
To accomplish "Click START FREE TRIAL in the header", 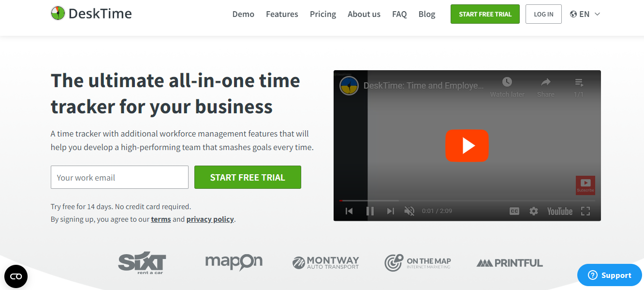I will pyautogui.click(x=485, y=14).
